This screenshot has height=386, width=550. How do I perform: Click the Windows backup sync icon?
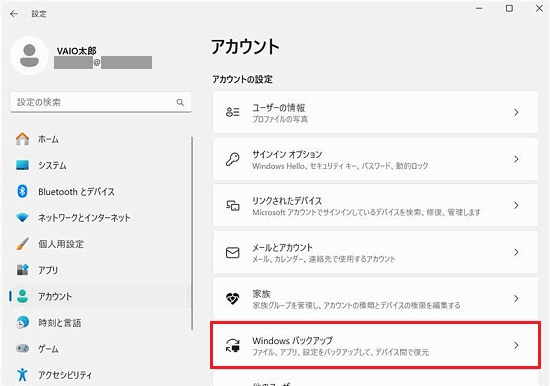click(233, 345)
